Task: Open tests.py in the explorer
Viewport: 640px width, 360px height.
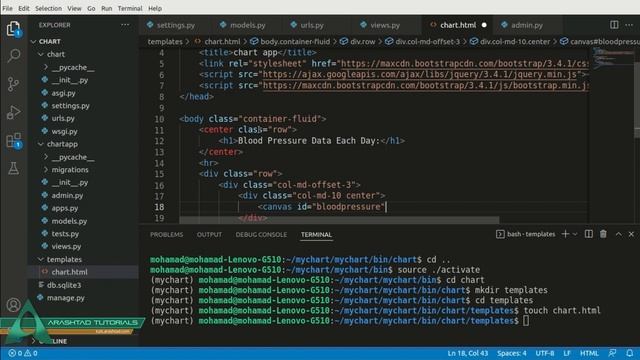Action: [x=65, y=234]
